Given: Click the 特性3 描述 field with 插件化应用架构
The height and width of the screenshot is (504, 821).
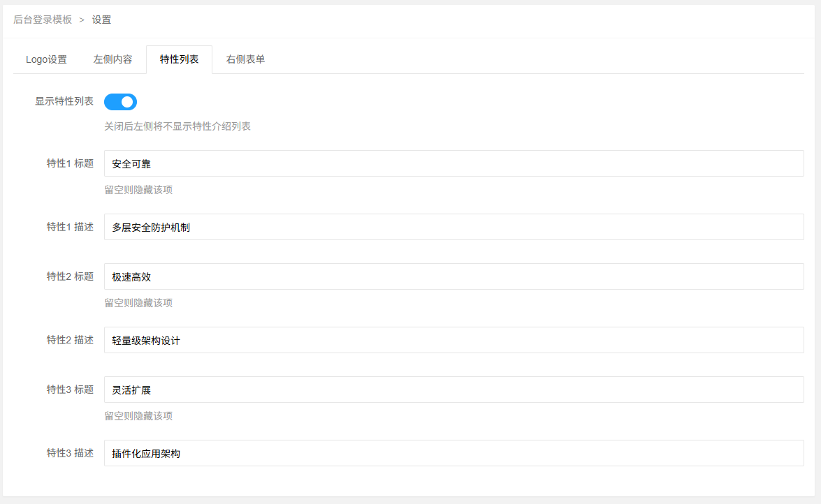Looking at the screenshot, I should click(x=453, y=454).
